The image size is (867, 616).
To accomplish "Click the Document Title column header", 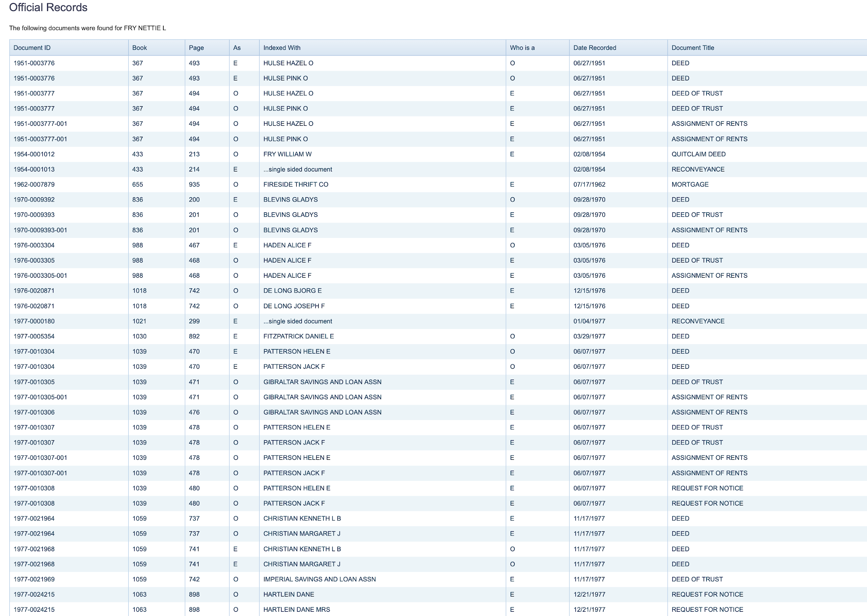I will click(693, 48).
